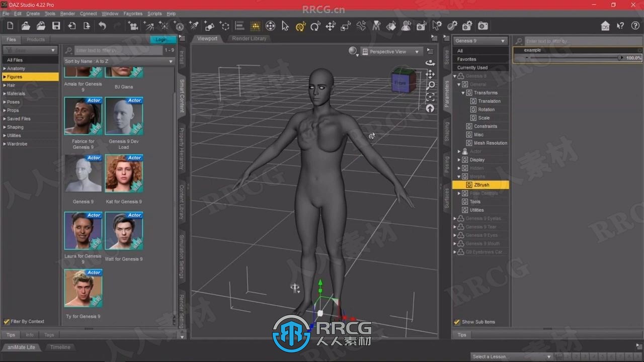Image resolution: width=644 pixels, height=362 pixels.
Task: Click the Render camera icon
Action: (x=482, y=26)
